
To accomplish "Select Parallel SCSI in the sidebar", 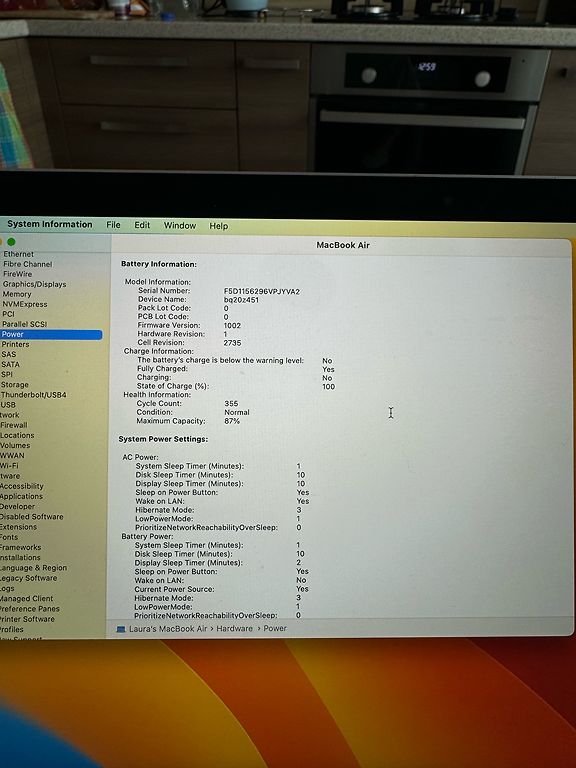I will pyautogui.click(x=24, y=324).
